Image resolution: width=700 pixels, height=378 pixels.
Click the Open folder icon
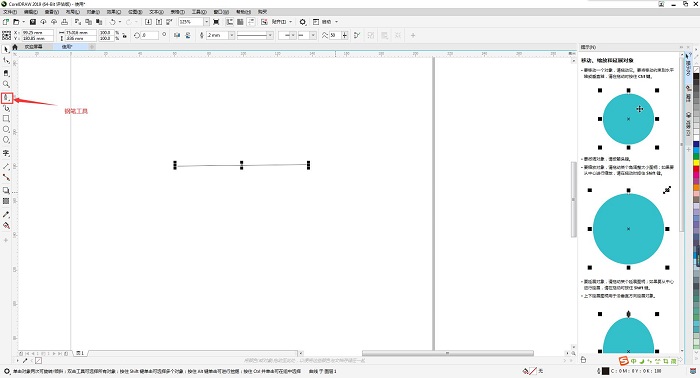tap(16, 21)
